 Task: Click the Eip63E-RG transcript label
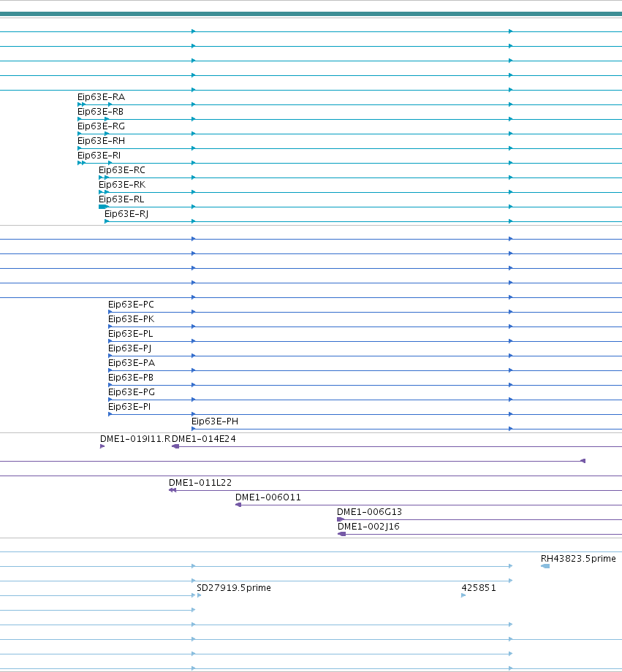tap(102, 126)
